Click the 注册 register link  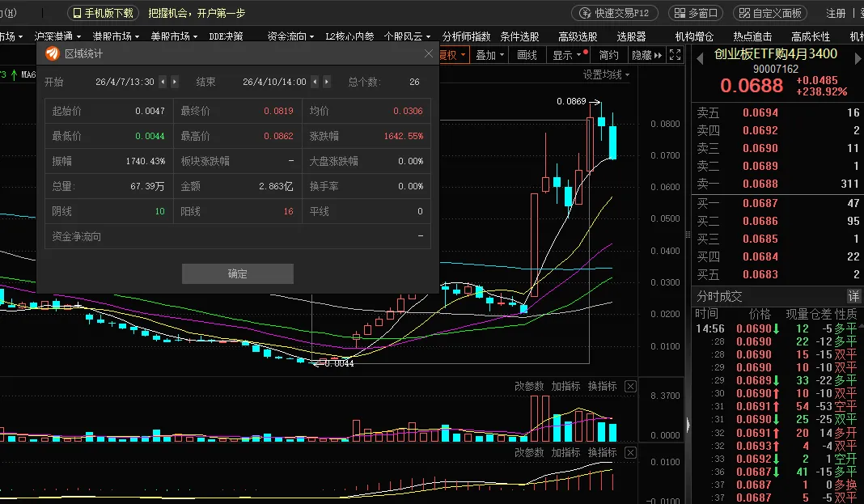click(x=836, y=13)
